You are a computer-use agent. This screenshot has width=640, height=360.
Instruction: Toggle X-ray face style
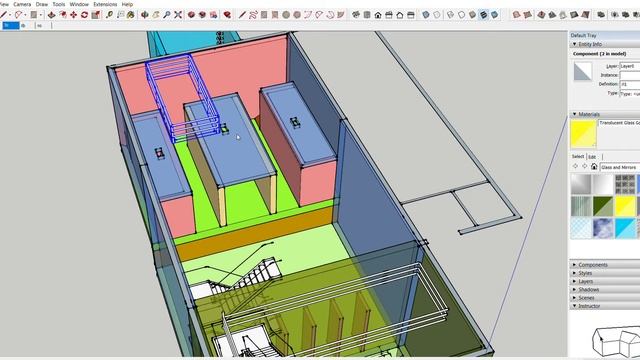[426, 15]
